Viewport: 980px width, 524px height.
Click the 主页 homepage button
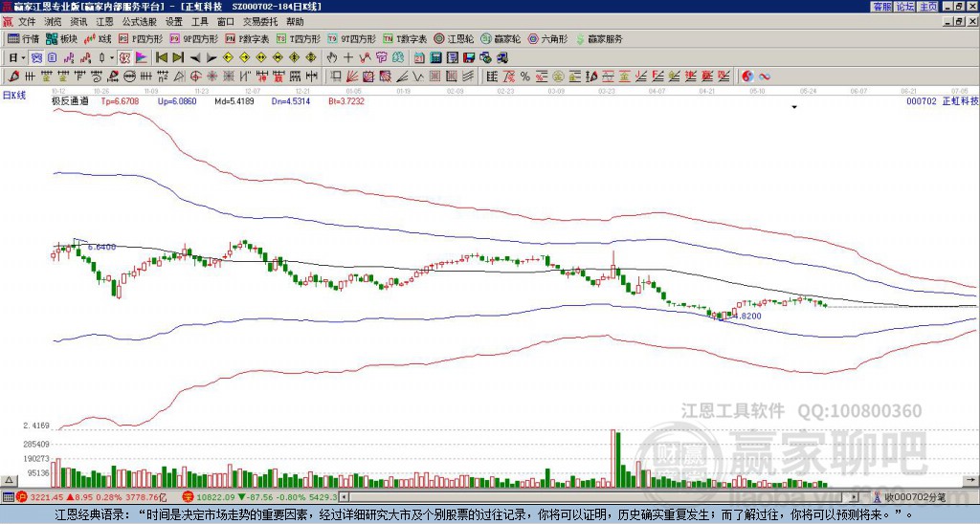(927, 7)
